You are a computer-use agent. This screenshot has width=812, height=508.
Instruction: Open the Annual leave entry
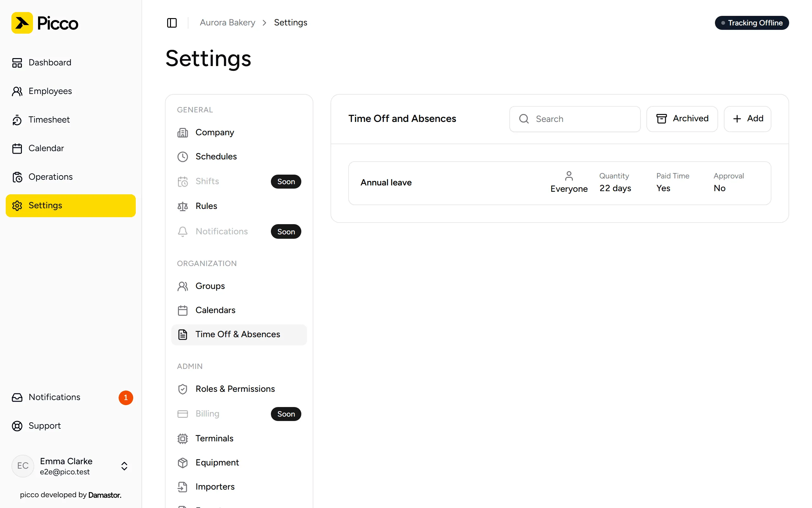(559, 183)
